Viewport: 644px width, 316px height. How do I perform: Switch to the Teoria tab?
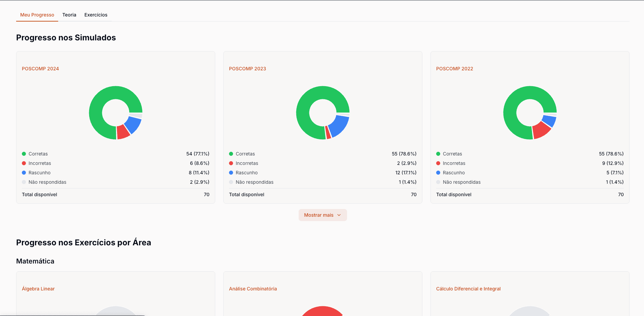[69, 15]
